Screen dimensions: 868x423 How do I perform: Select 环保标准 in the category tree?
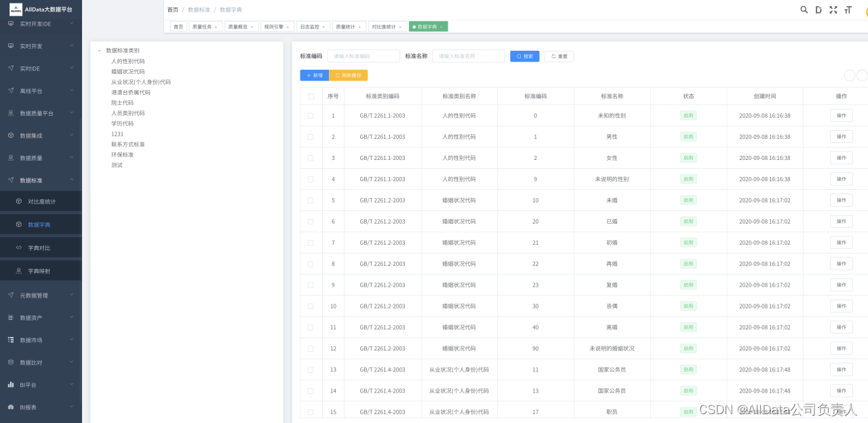(123, 155)
